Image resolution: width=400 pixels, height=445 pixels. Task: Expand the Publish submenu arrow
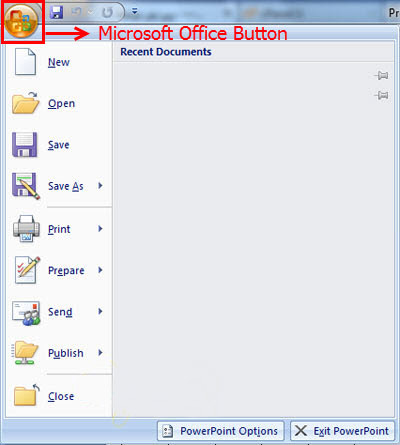pyautogui.click(x=100, y=353)
